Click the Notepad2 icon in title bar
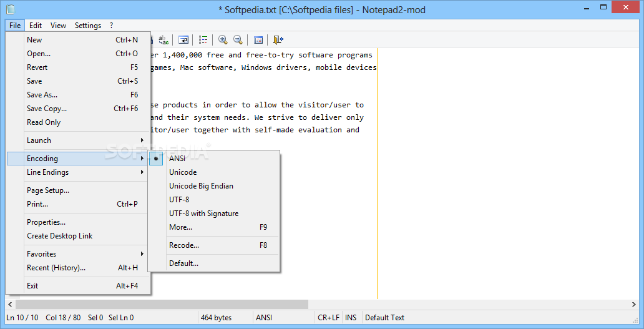Image resolution: width=644 pixels, height=329 pixels. [x=10, y=9]
